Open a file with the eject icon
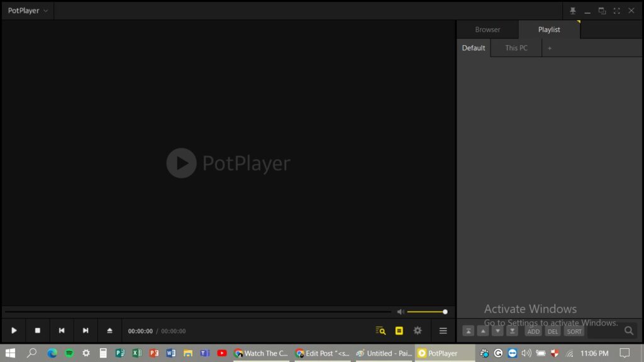 [x=109, y=331]
